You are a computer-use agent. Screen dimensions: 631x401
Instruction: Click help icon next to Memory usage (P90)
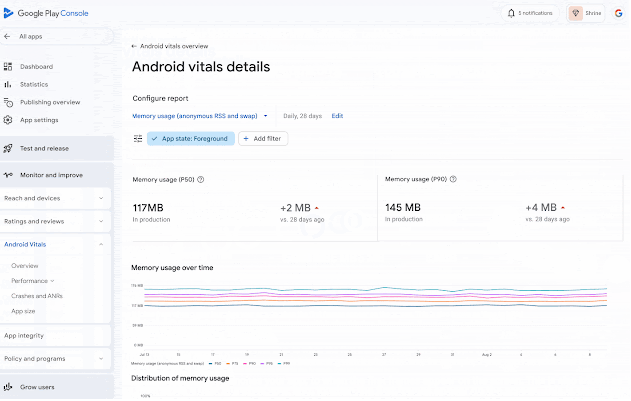point(453,179)
